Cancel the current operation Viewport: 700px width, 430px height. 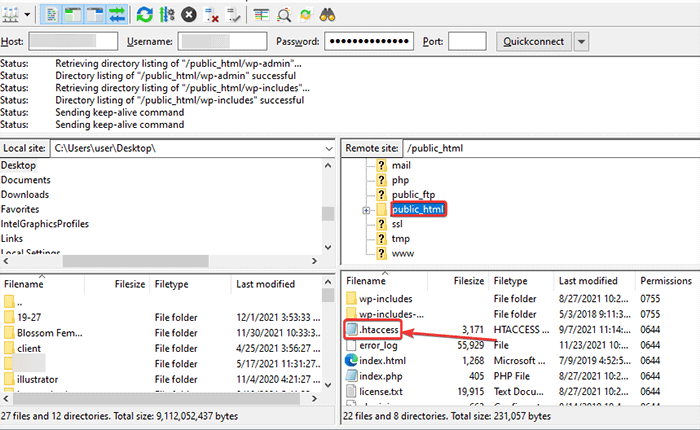tap(190, 14)
